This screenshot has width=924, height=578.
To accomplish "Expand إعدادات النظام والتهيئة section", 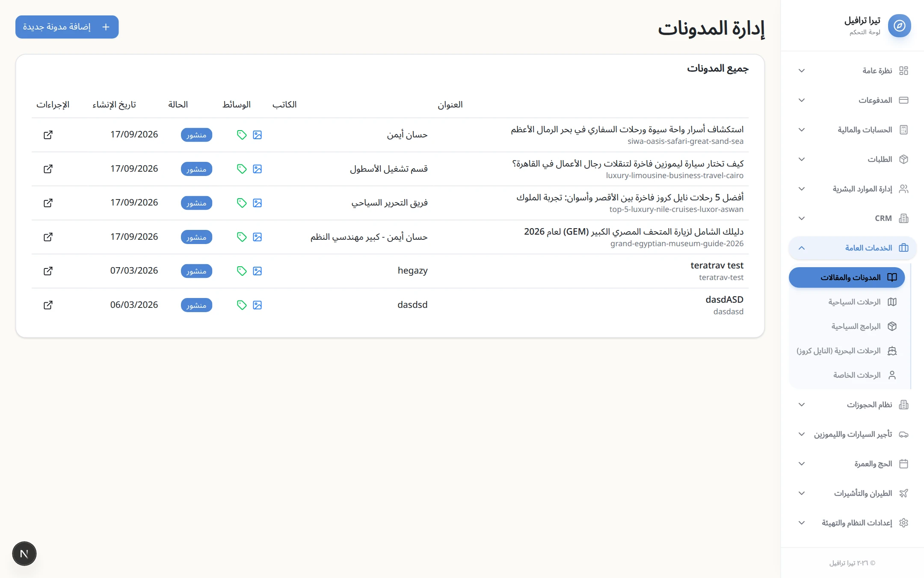I will pyautogui.click(x=853, y=523).
